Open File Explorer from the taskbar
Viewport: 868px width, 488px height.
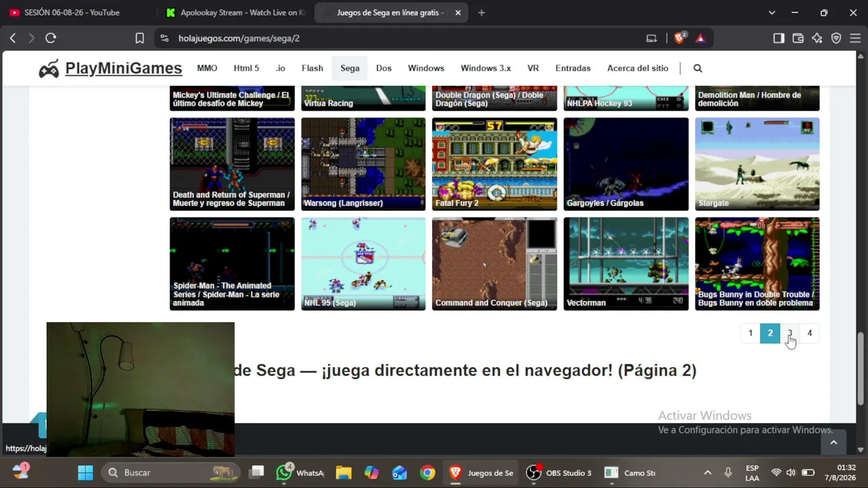point(344,472)
